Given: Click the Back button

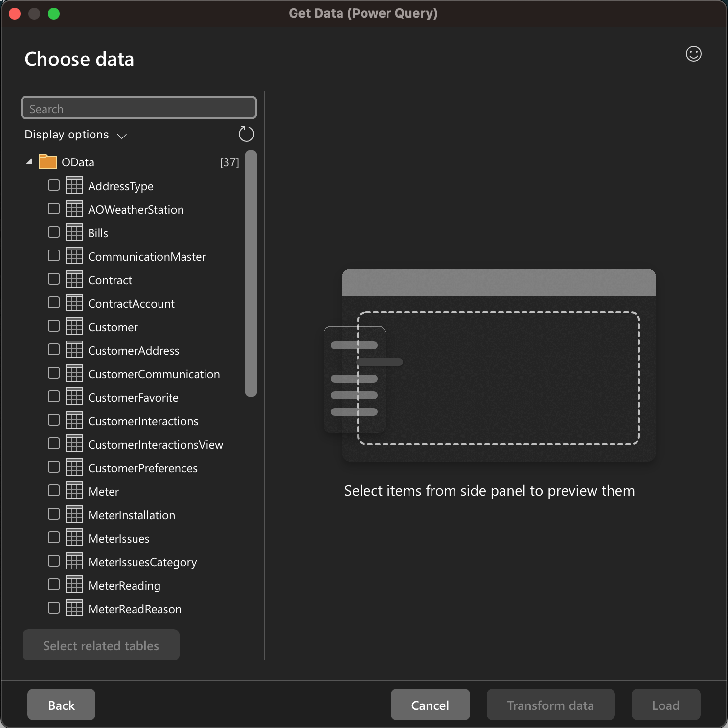Looking at the screenshot, I should point(61,705).
